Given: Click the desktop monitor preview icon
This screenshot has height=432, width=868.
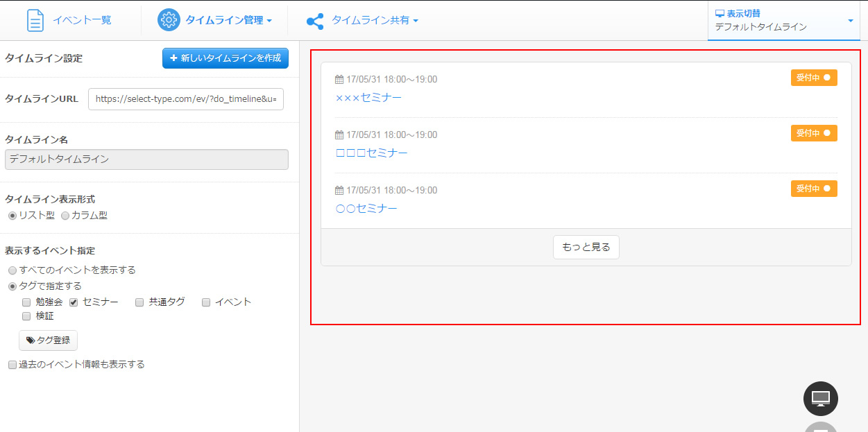Looking at the screenshot, I should pyautogui.click(x=820, y=399).
